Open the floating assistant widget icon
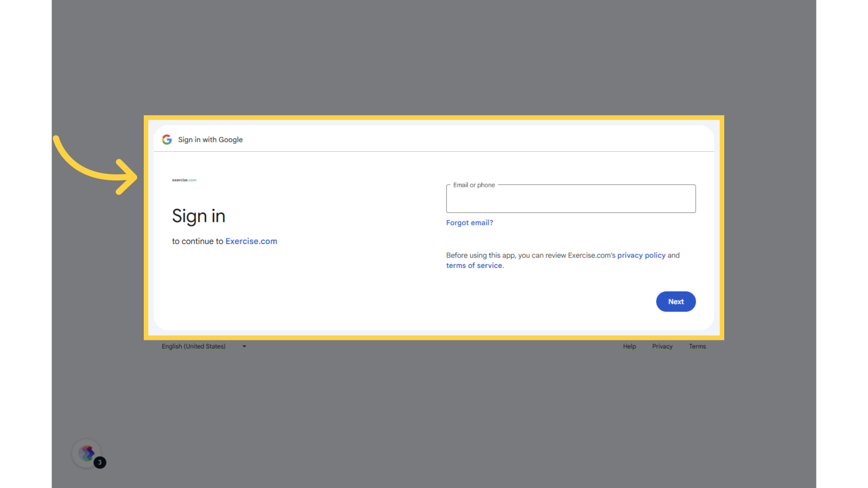 tap(86, 453)
